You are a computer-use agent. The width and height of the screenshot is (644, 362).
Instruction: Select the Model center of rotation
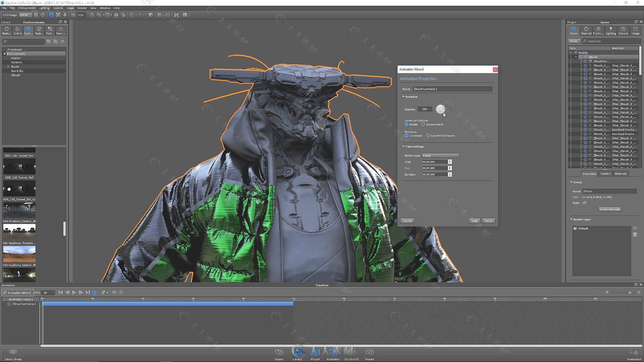pyautogui.click(x=407, y=124)
